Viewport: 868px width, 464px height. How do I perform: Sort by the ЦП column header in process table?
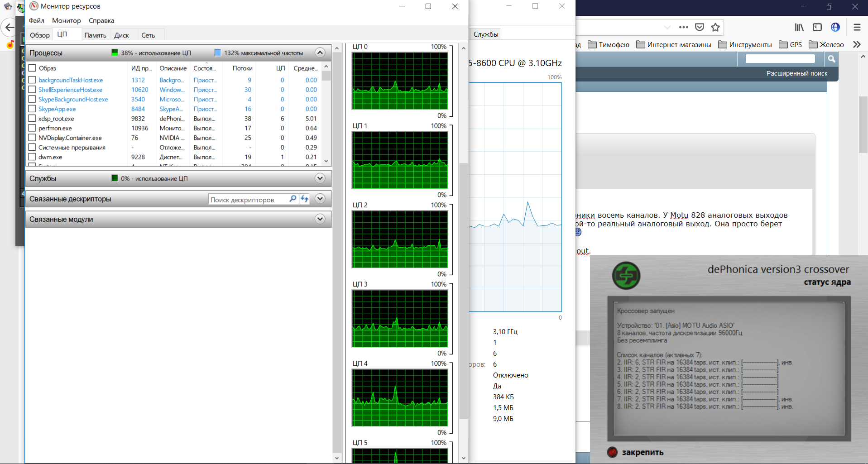(273, 68)
